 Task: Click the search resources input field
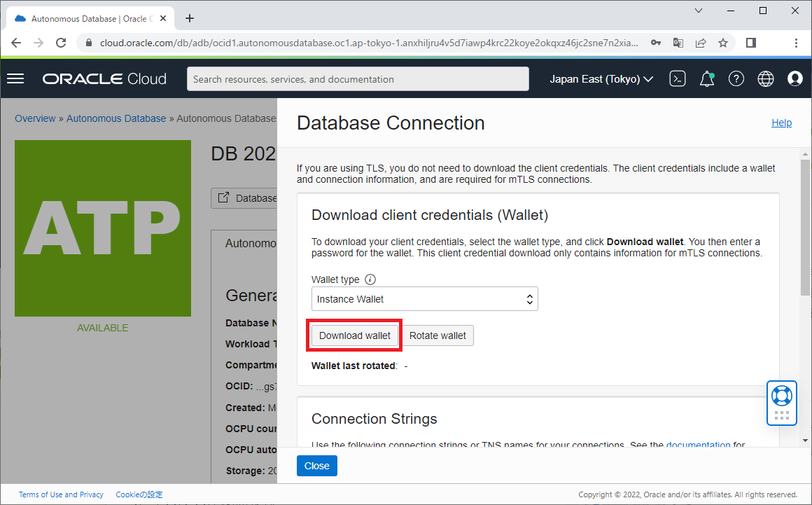click(x=358, y=78)
